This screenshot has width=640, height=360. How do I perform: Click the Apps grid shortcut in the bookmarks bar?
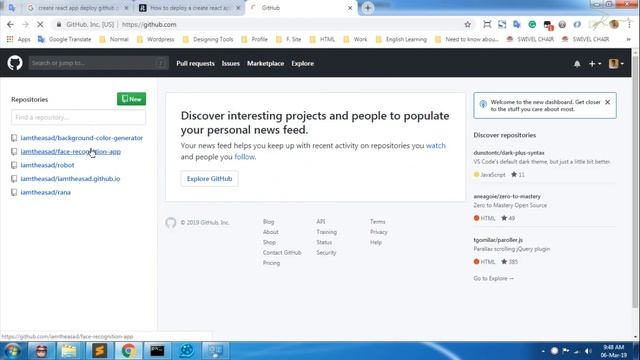click(18, 39)
